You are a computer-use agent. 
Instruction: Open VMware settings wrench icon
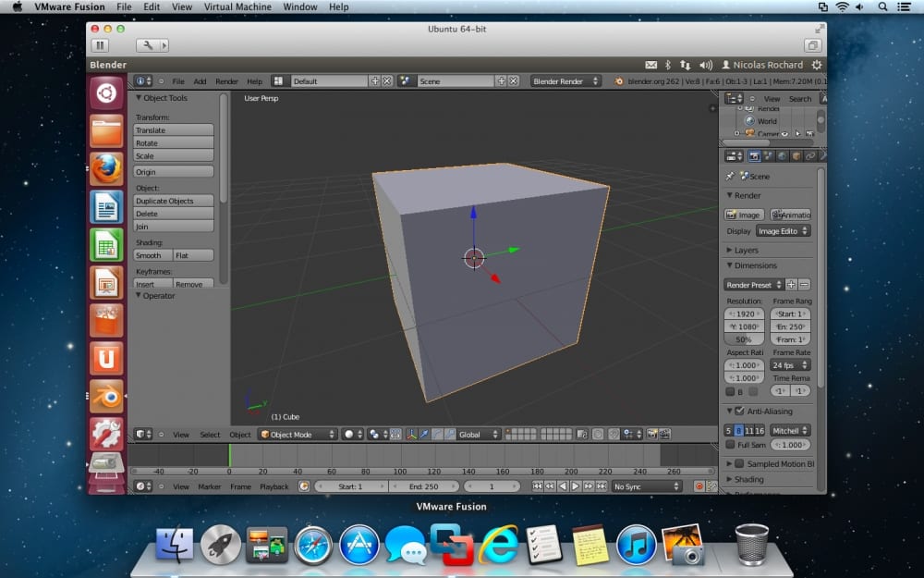[x=147, y=45]
